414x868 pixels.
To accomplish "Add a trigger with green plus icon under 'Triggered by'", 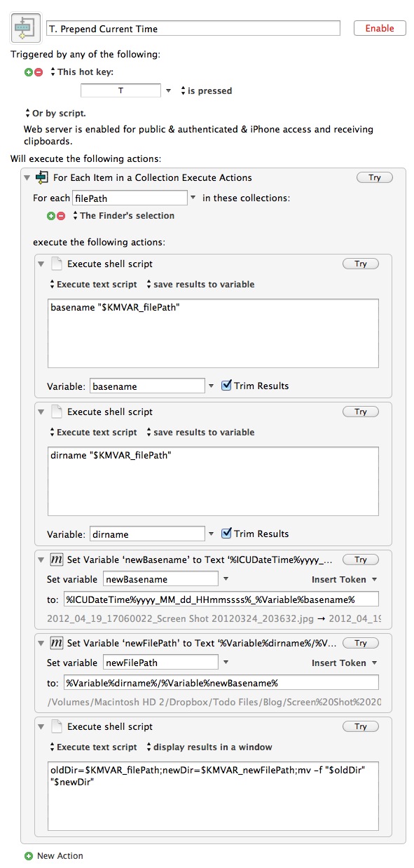I will [29, 72].
